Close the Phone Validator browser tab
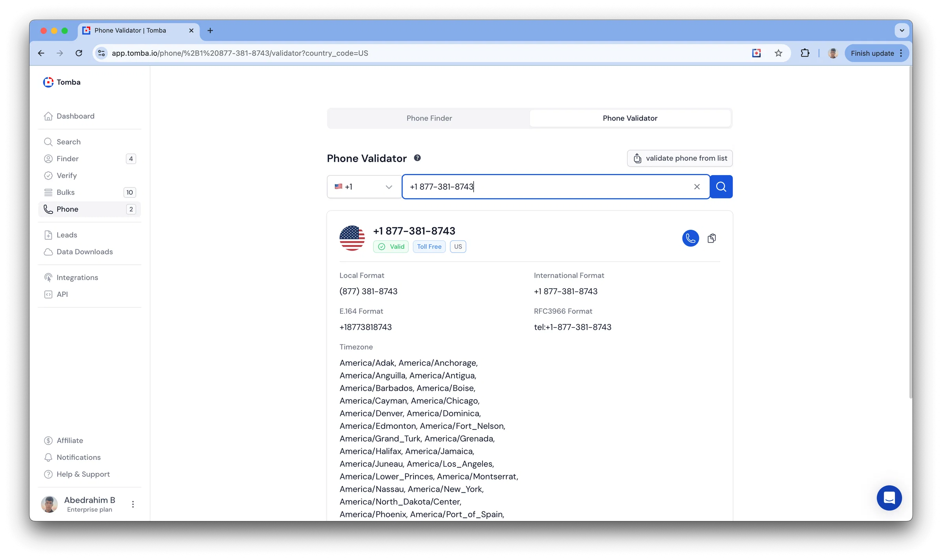942x560 pixels. pyautogui.click(x=191, y=31)
